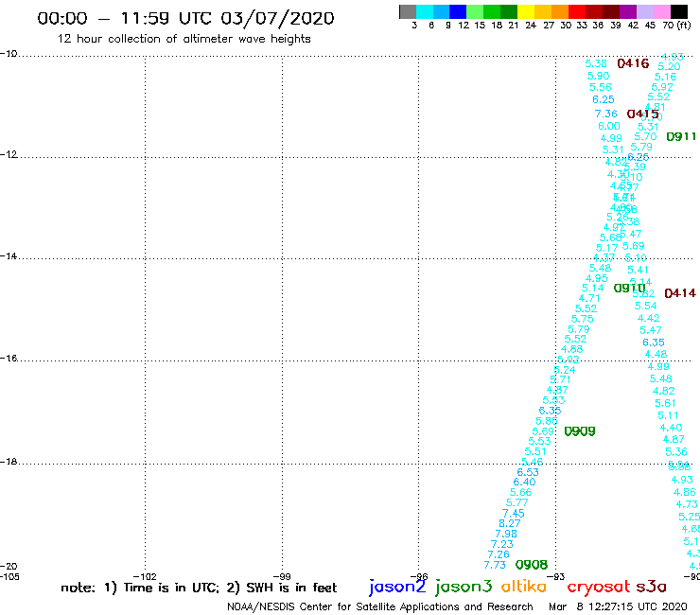Click the 5.11 wave height value

[x=668, y=415]
